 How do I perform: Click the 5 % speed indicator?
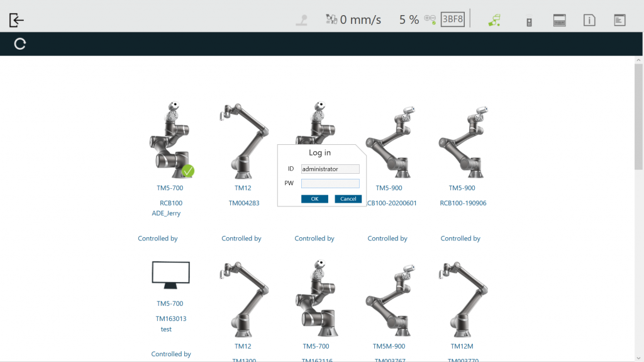[409, 20]
